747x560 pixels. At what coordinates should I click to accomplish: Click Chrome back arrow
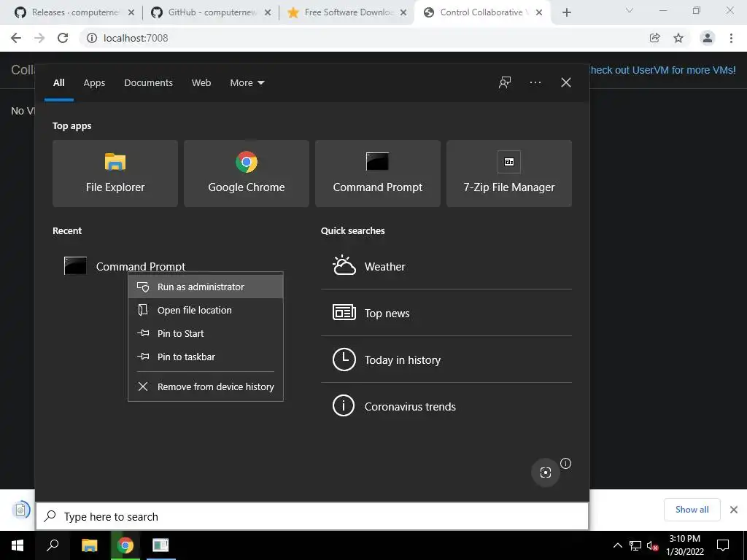(x=16, y=38)
